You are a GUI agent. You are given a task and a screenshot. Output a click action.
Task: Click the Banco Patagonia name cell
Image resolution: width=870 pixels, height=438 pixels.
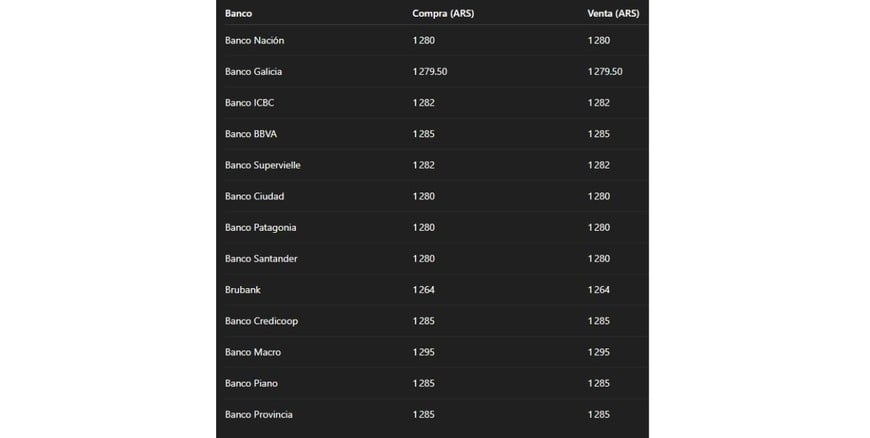coord(261,228)
